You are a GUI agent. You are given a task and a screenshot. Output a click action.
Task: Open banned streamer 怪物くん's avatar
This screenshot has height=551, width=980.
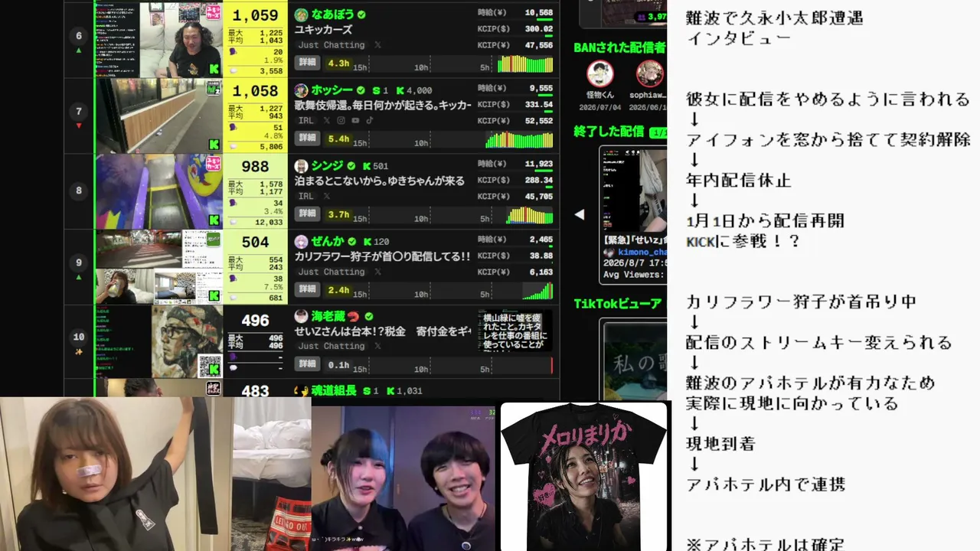coord(600,74)
